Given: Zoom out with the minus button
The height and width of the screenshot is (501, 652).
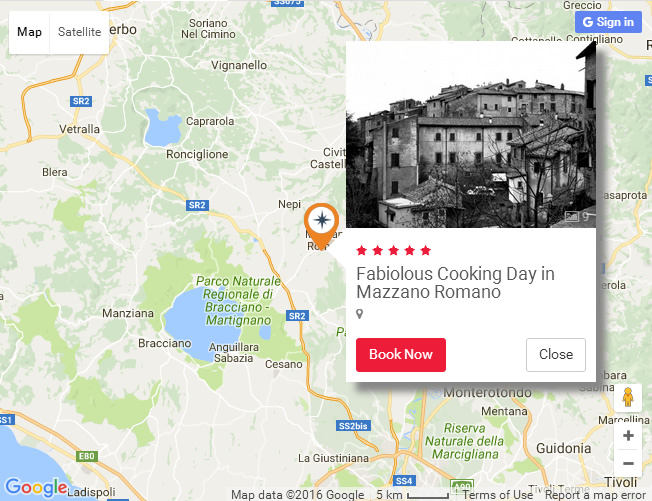Looking at the screenshot, I should (x=628, y=463).
